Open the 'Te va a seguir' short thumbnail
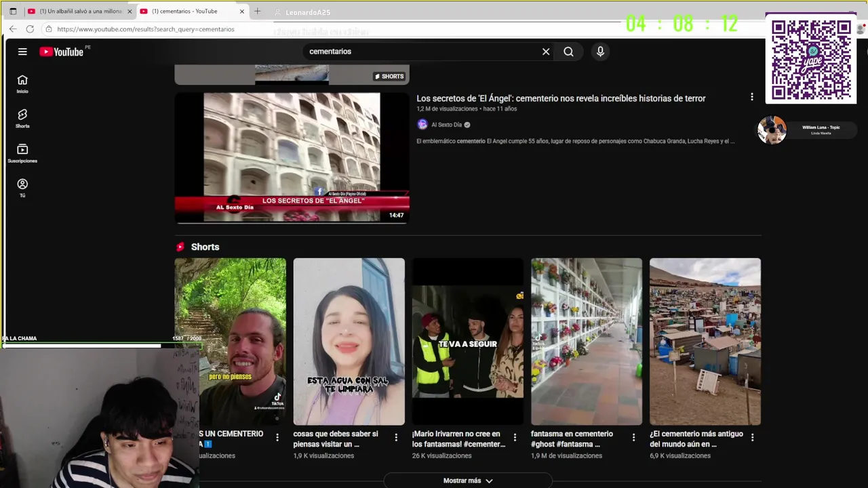 point(468,342)
